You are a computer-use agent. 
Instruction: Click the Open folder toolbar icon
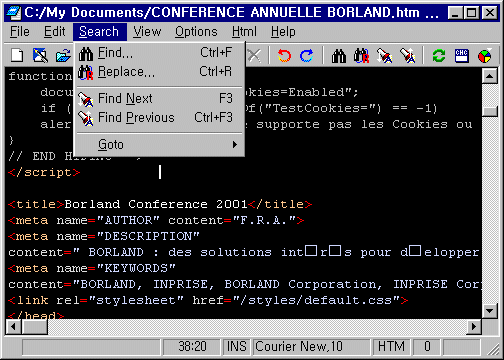tap(63, 56)
